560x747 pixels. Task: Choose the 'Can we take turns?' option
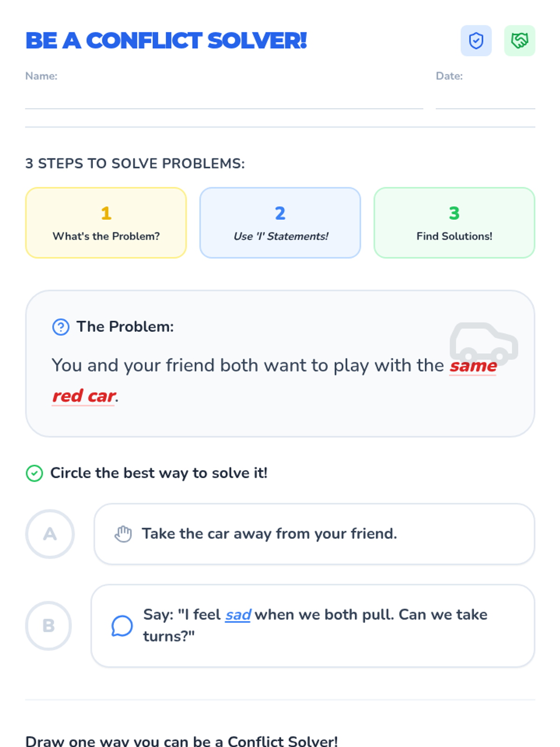313,626
